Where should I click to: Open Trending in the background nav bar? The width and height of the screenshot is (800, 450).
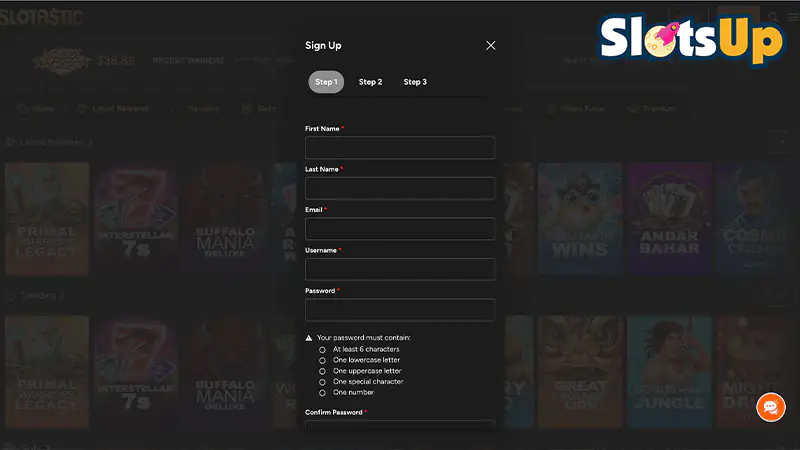coord(196,109)
